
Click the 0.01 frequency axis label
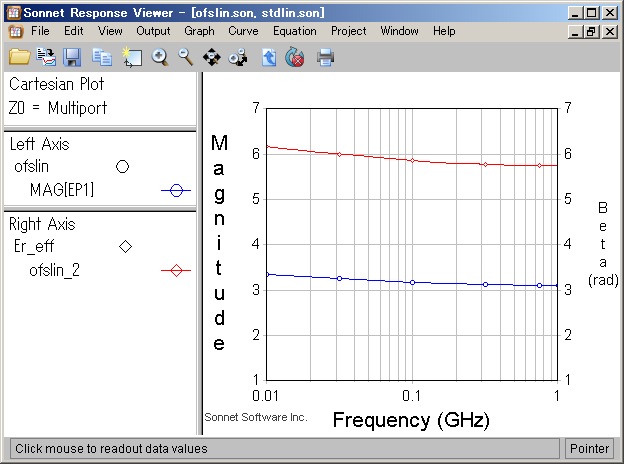point(265,396)
